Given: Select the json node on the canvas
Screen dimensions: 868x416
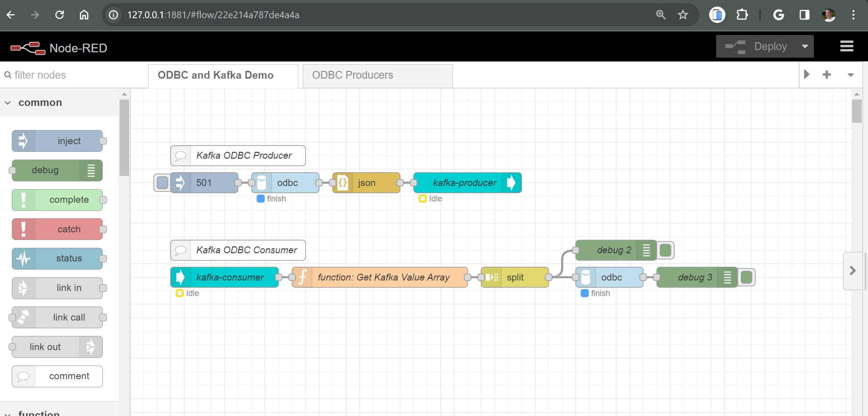Looking at the screenshot, I should click(x=366, y=183).
